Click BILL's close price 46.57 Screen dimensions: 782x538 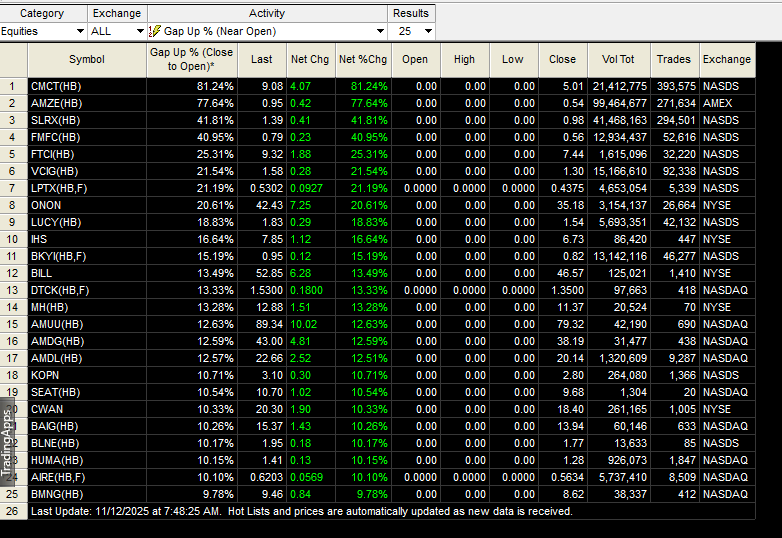(563, 273)
